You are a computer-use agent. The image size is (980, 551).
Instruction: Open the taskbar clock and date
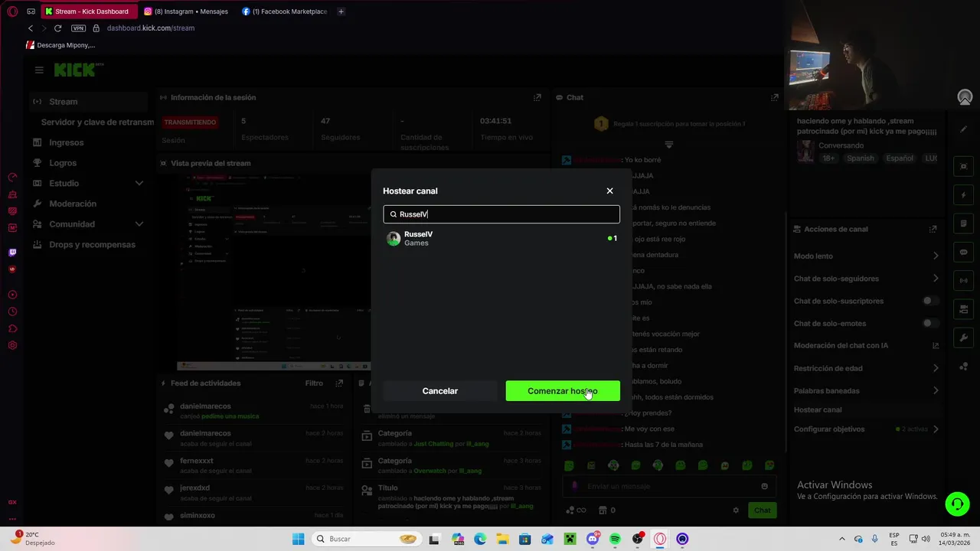(955, 539)
